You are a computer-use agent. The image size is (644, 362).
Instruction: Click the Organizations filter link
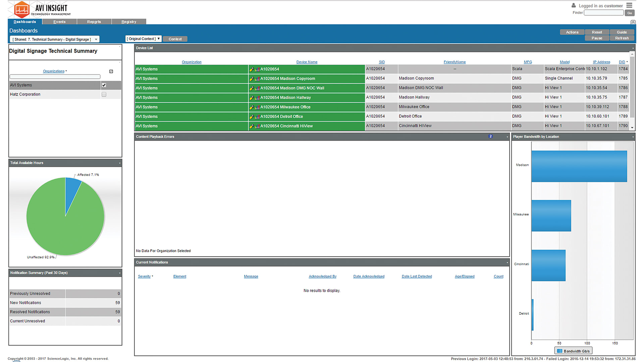(54, 71)
